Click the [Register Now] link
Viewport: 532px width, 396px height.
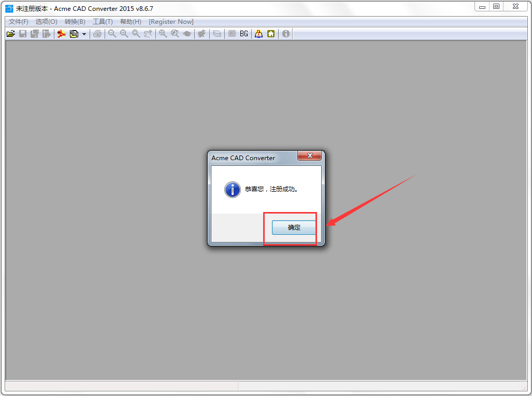pos(171,21)
